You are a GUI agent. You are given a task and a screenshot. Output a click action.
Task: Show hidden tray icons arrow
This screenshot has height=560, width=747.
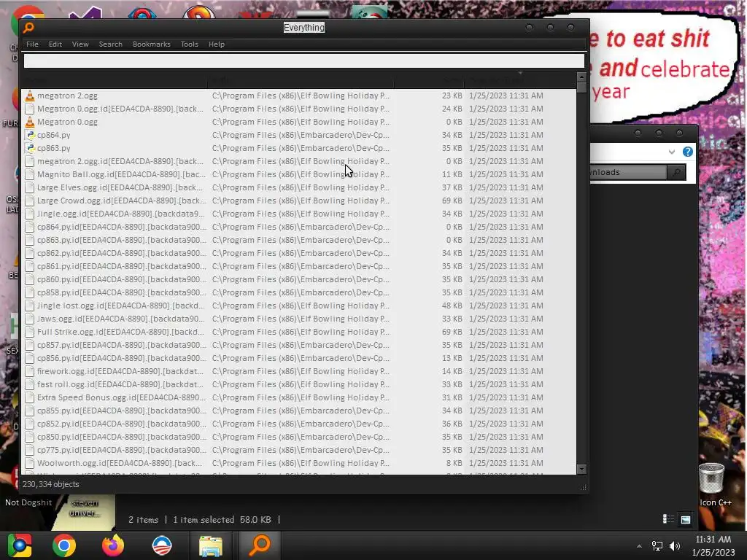639,546
